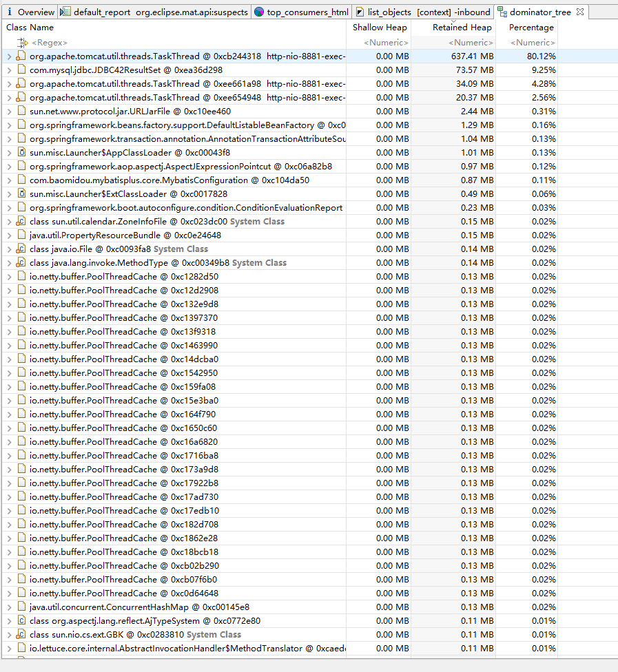Expand ConcurrentHashMap 0xc00145e8 row

coord(9,607)
